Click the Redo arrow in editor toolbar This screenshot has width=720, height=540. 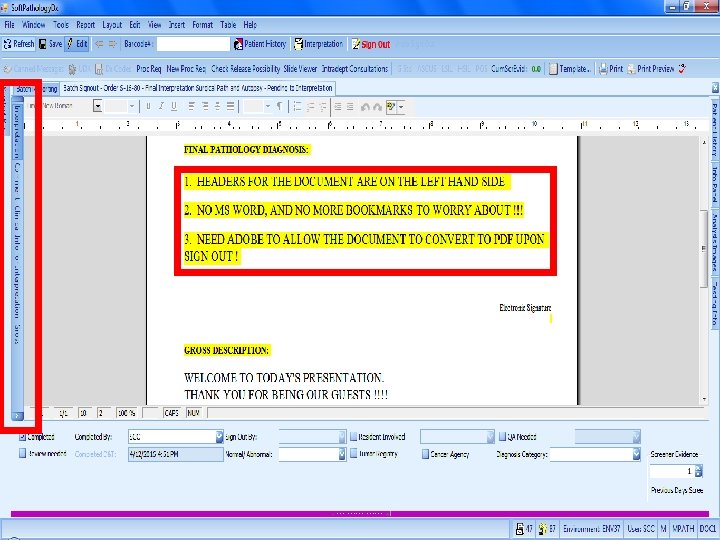click(x=377, y=107)
